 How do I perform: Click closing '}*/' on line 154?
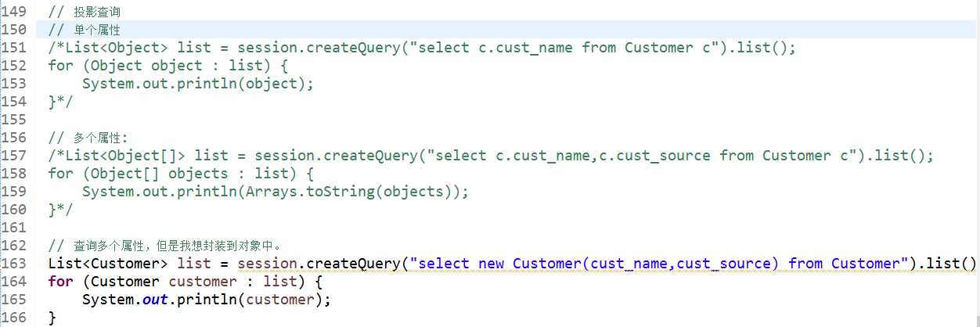pos(60,102)
